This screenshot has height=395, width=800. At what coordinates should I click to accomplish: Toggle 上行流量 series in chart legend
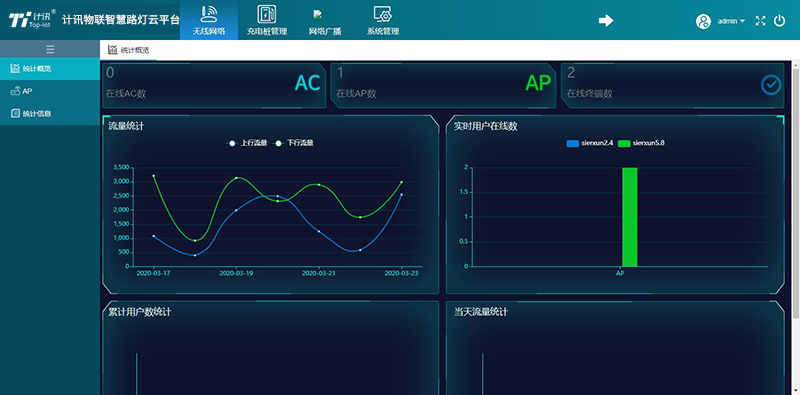point(247,143)
